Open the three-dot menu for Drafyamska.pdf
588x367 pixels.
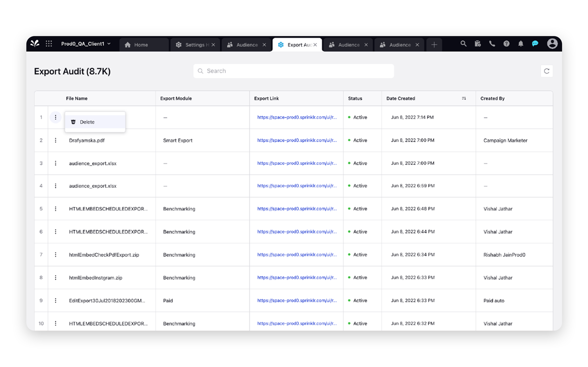(x=56, y=140)
